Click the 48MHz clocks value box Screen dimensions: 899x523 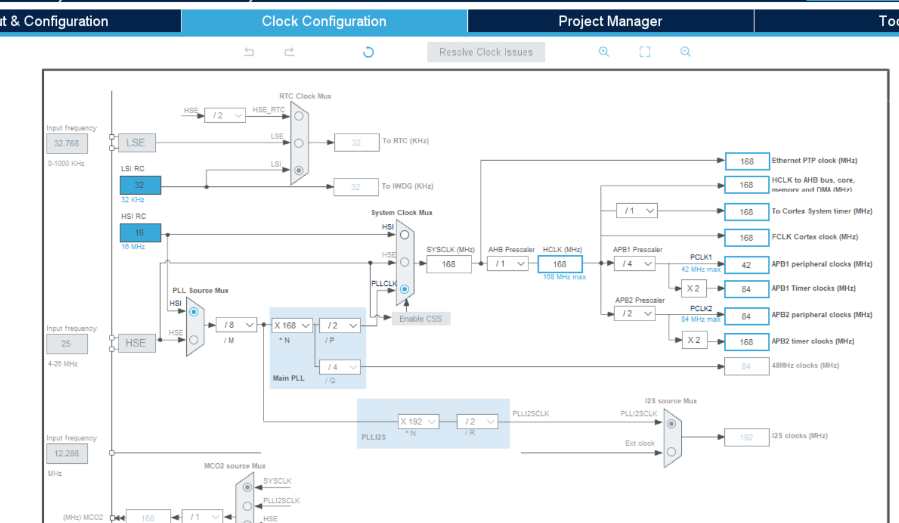tap(747, 366)
